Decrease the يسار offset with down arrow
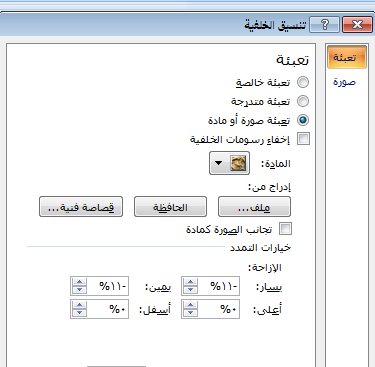Screen dimensions: 375x367 pos(190,290)
